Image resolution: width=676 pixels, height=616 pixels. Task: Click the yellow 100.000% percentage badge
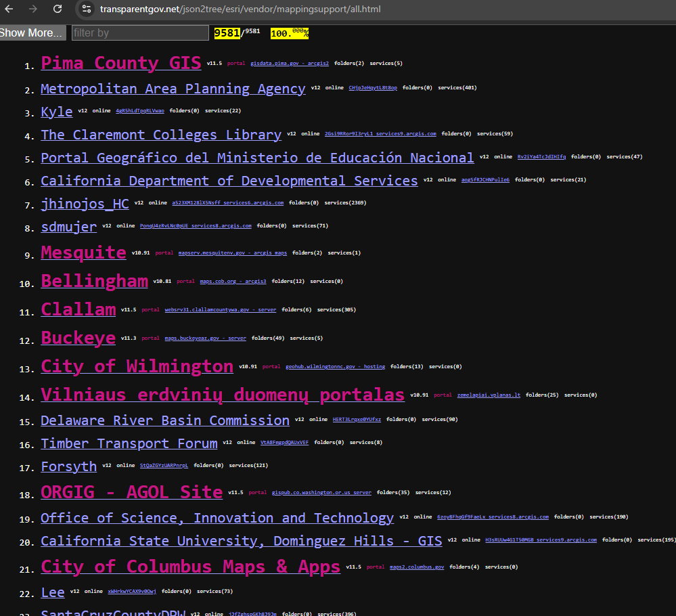[x=290, y=32]
